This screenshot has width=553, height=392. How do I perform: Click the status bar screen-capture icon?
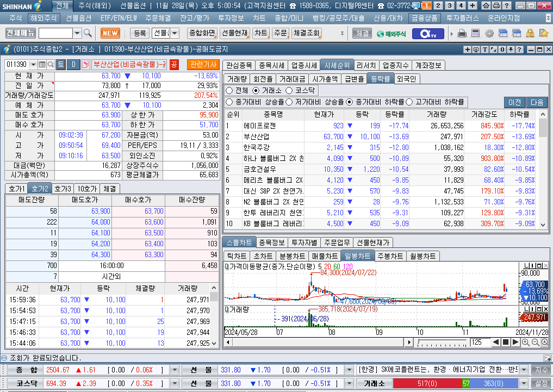point(548,358)
